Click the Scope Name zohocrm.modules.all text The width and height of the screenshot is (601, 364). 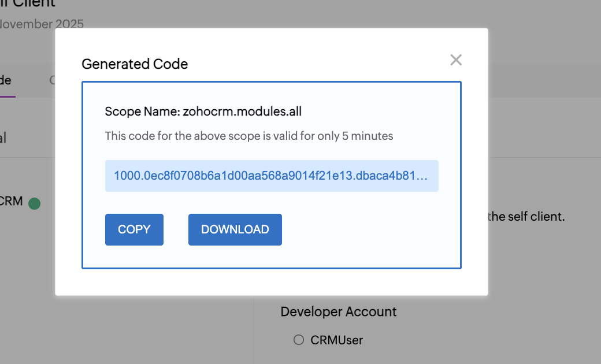203,112
